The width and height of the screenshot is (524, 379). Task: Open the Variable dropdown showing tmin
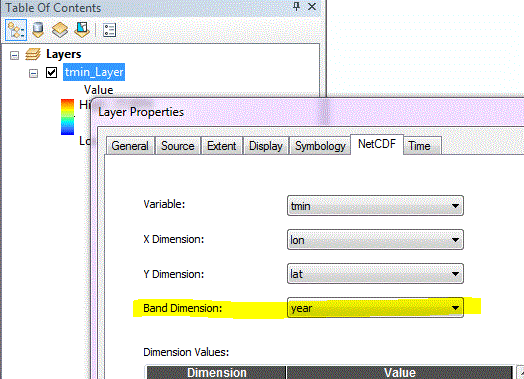(x=375, y=206)
